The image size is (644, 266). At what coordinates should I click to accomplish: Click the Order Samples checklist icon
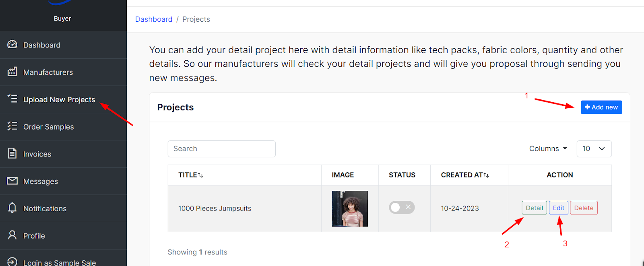coord(12,126)
